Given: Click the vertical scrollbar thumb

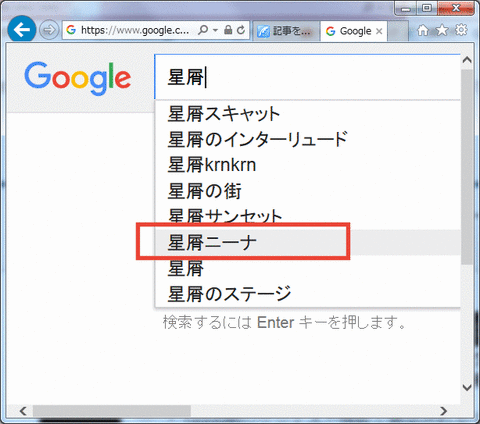Looking at the screenshot, I should tap(467, 167).
